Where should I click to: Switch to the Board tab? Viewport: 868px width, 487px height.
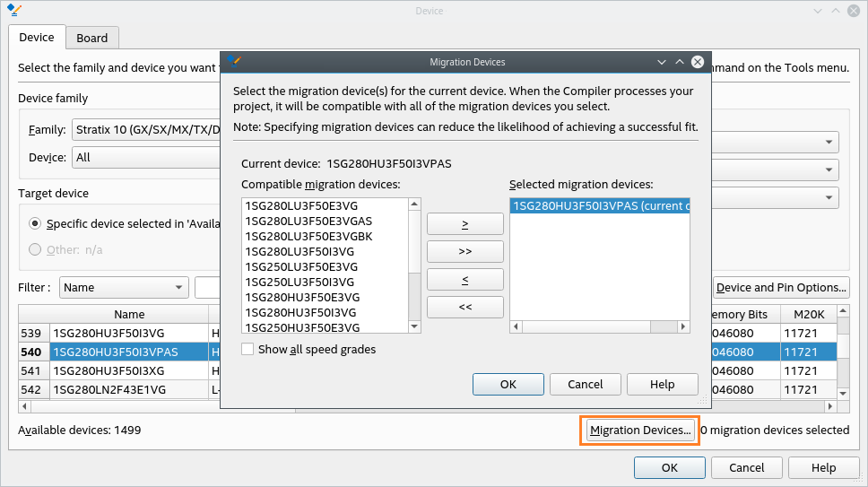tap(91, 38)
